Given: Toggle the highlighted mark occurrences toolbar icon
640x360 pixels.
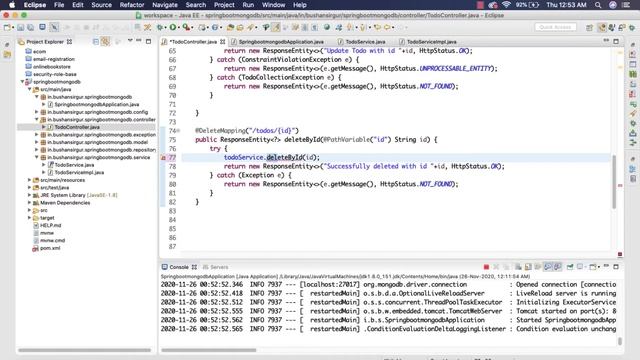Looking at the screenshot, I should 276,27.
